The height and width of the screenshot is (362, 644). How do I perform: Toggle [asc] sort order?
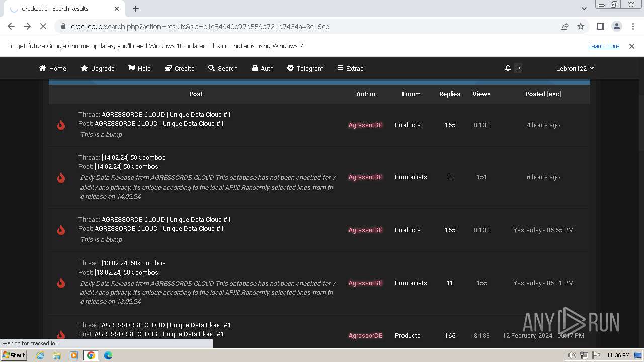(x=554, y=94)
